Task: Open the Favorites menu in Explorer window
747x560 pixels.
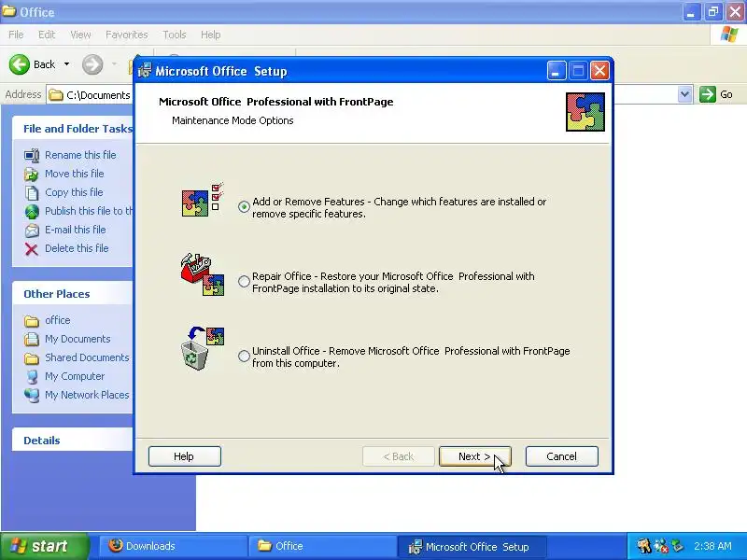Action: pos(127,35)
